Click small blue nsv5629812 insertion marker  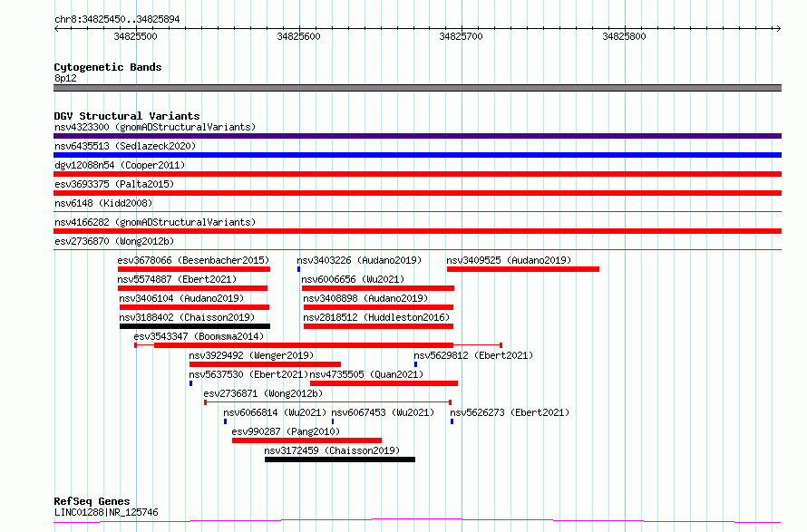[416, 364]
